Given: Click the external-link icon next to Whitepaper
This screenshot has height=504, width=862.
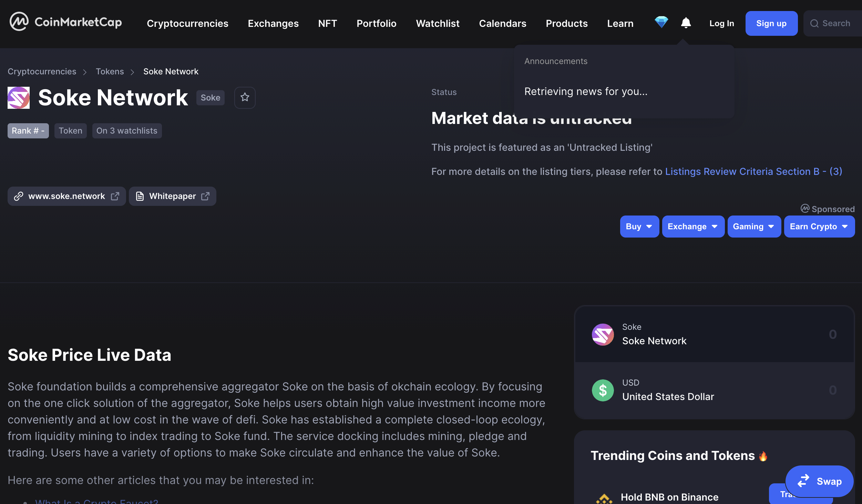Looking at the screenshot, I should [205, 196].
